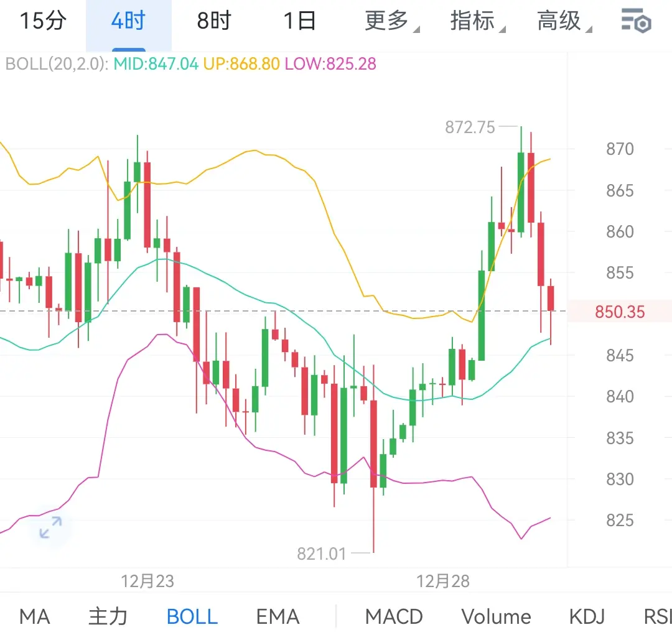Switch to the 8时 timeframe
672x635 pixels.
pyautogui.click(x=214, y=21)
